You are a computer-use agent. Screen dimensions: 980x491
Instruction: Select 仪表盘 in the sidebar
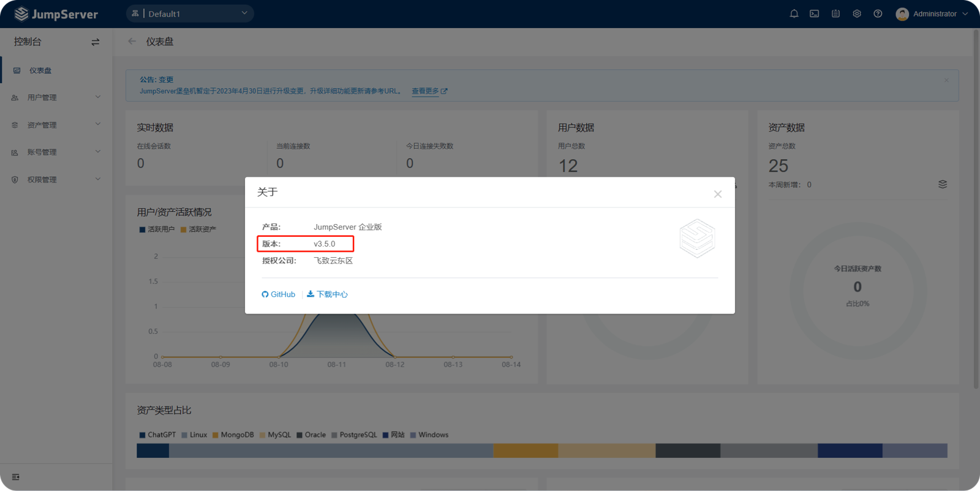coord(40,70)
